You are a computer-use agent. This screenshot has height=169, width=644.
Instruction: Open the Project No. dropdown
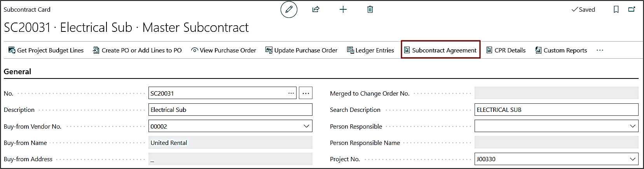632,159
